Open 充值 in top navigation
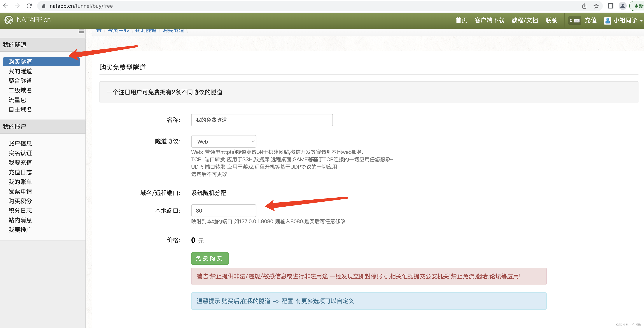 coord(591,20)
